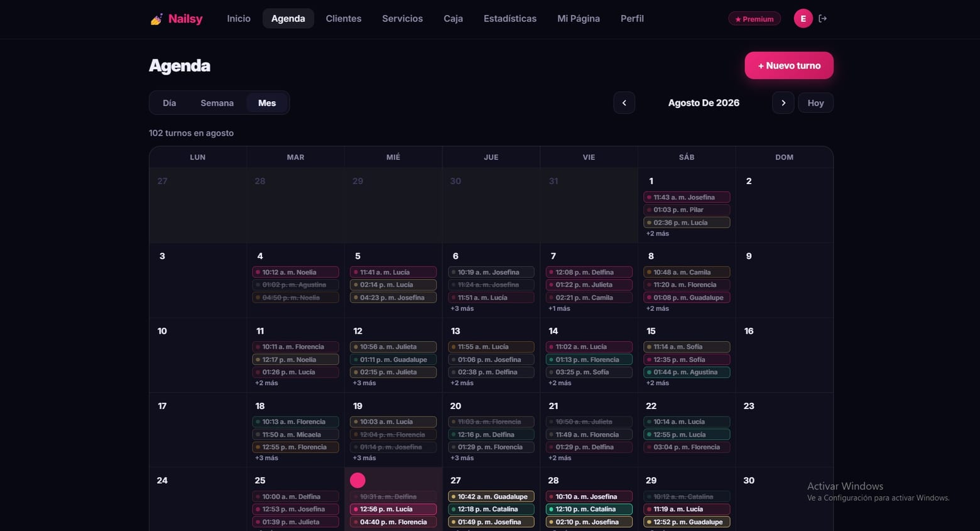Open the "11:43 a. m. Josefina" appointment
Screen dimensions: 980x531
pos(687,197)
